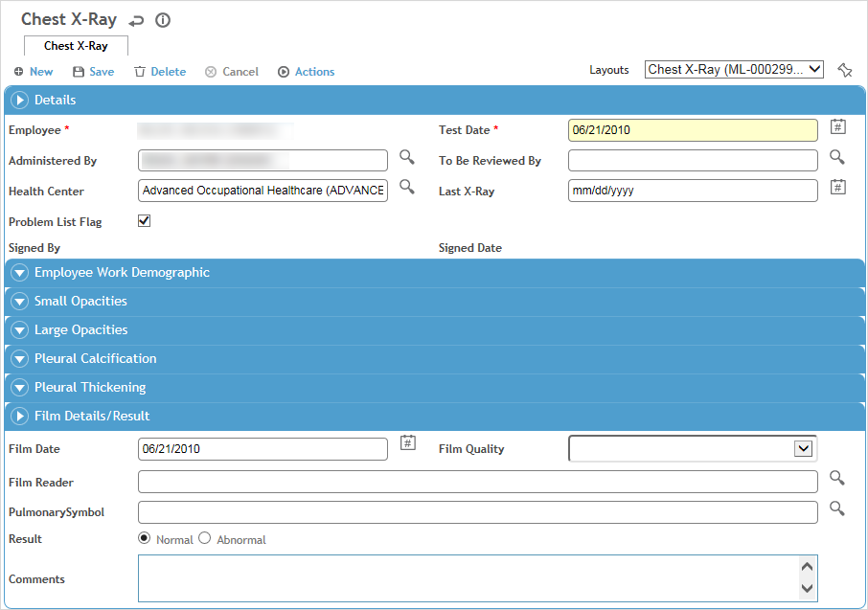Collapse the Details section
The width and height of the screenshot is (868, 610).
19,101
